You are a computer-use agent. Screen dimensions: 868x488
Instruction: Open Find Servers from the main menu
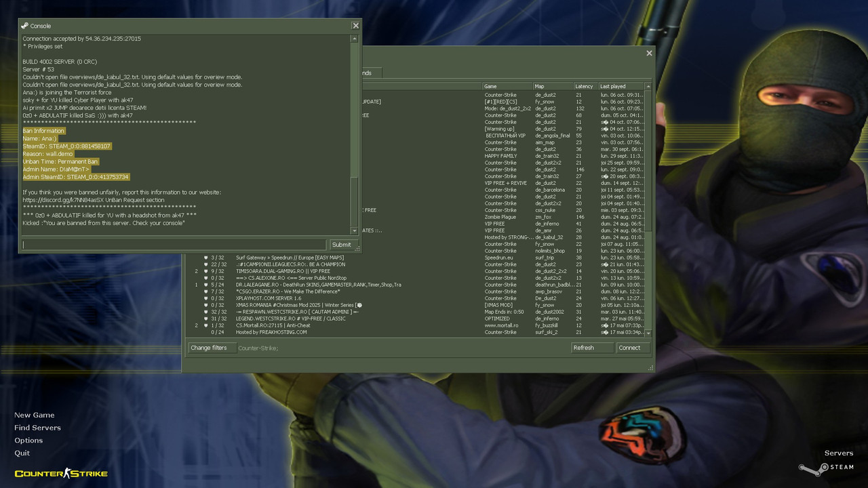coord(37,428)
